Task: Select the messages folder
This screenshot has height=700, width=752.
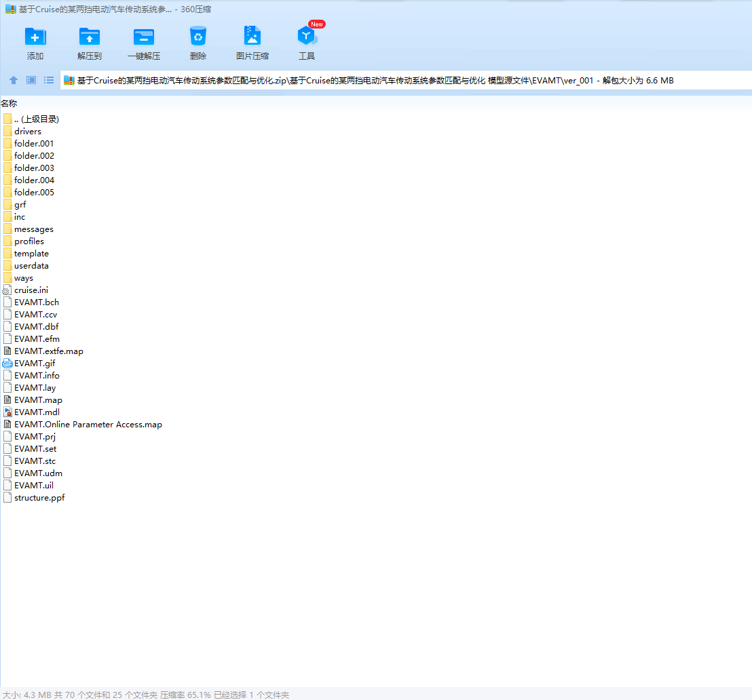Action: click(x=29, y=229)
